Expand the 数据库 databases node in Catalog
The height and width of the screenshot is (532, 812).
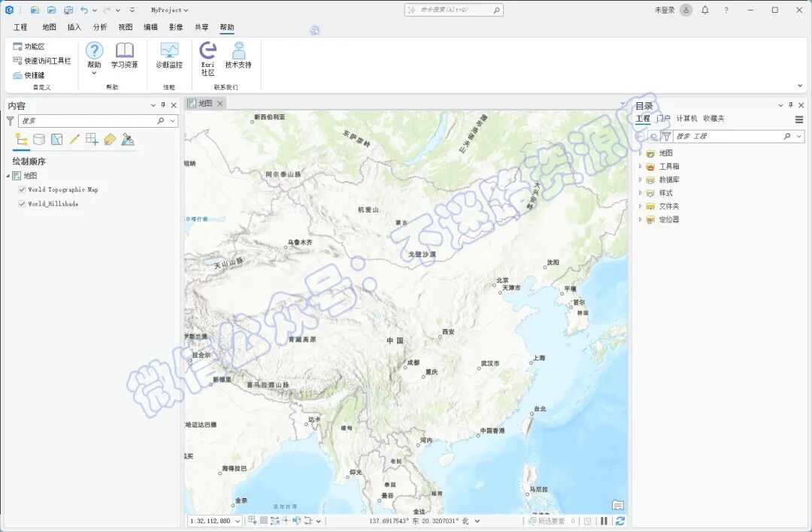[641, 180]
